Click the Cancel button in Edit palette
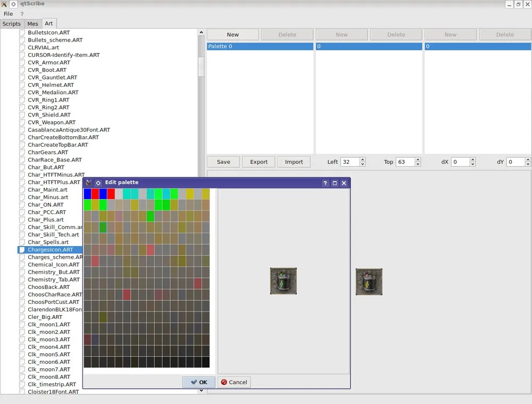 pos(234,382)
